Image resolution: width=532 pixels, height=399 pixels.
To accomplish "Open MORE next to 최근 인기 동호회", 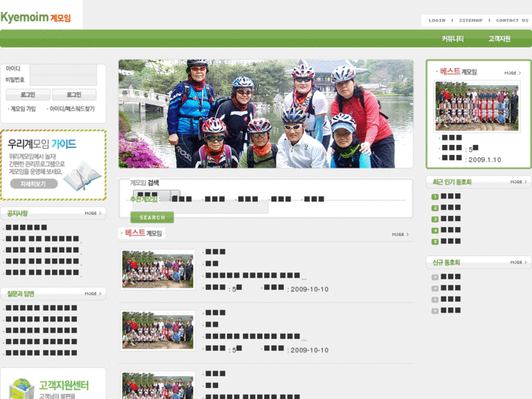I will tap(519, 182).
